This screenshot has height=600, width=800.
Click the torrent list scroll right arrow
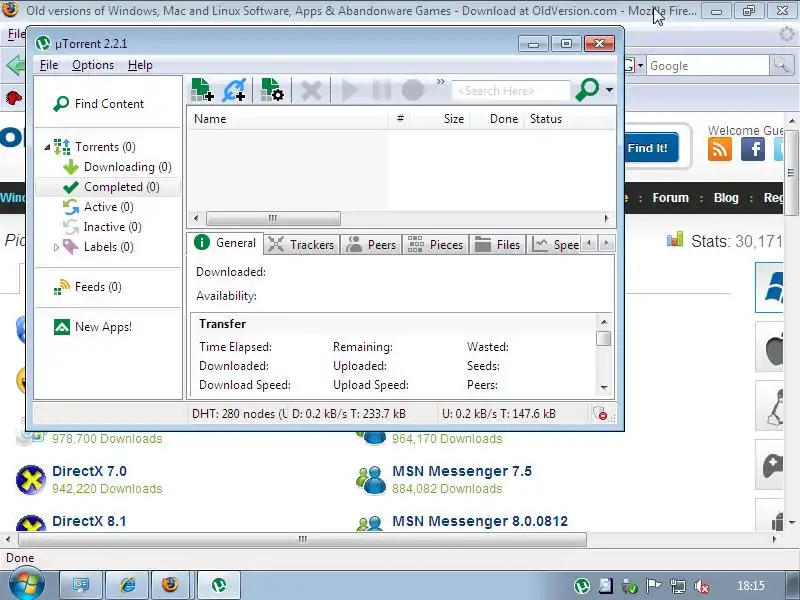pos(606,218)
